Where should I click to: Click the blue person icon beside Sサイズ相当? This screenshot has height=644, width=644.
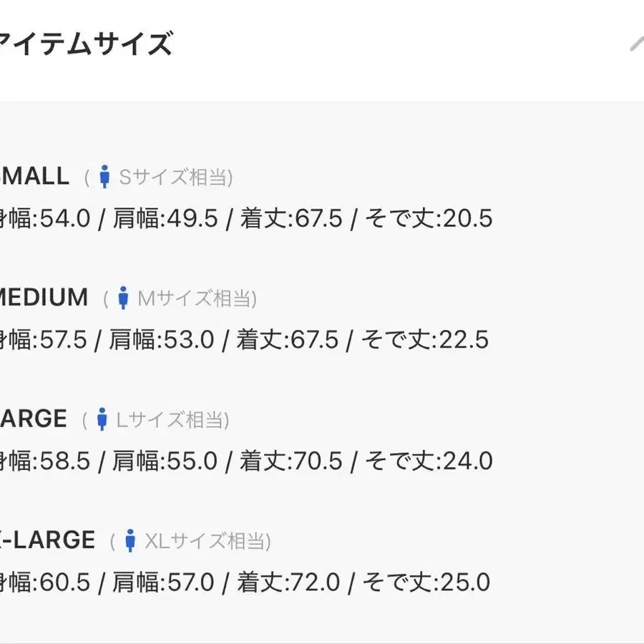[104, 177]
